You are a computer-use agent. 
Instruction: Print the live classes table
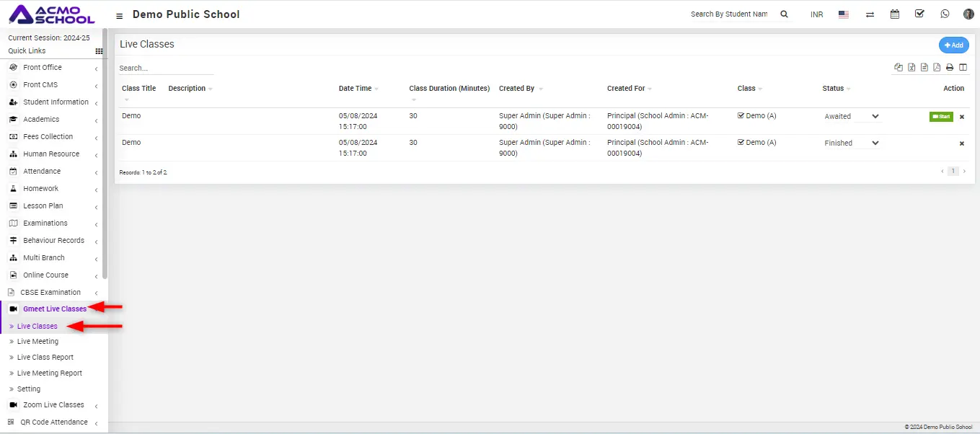[950, 68]
